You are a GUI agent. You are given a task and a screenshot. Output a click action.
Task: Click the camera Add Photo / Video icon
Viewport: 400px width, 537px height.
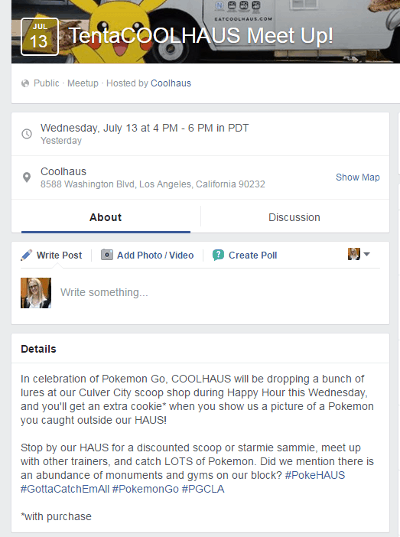(x=107, y=255)
